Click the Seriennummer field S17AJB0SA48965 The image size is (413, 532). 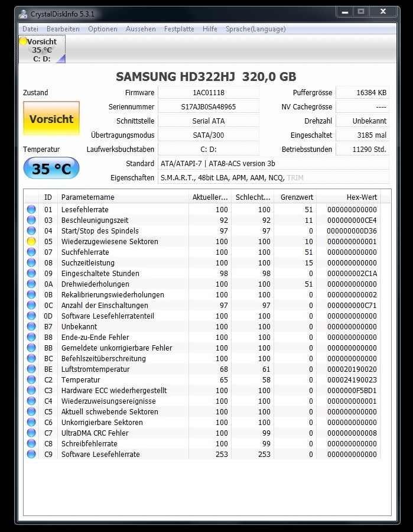[209, 106]
